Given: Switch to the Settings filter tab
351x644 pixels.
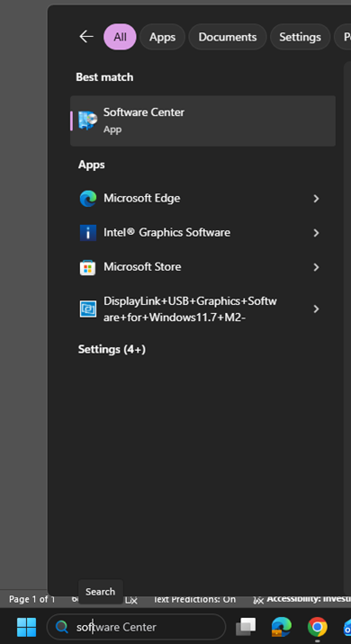Looking at the screenshot, I should [x=300, y=37].
